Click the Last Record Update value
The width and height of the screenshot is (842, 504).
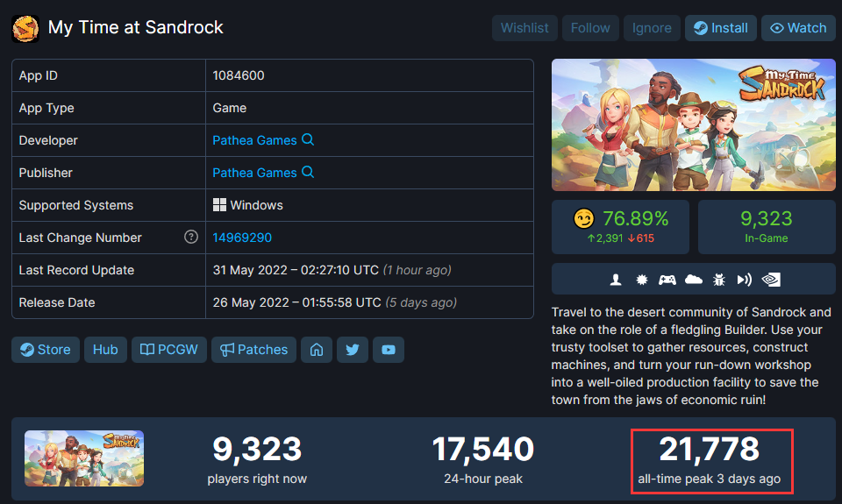click(332, 270)
